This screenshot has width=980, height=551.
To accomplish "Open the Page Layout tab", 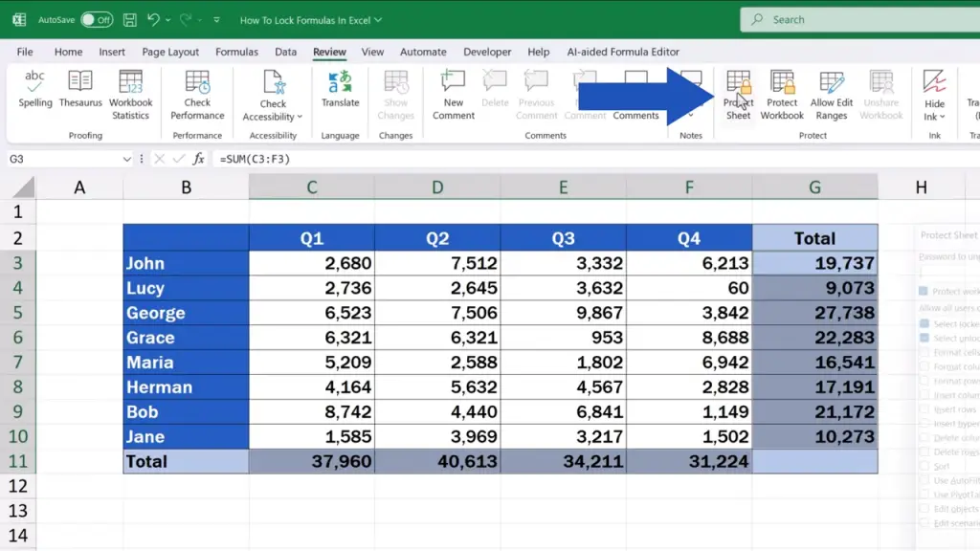I will tap(170, 52).
